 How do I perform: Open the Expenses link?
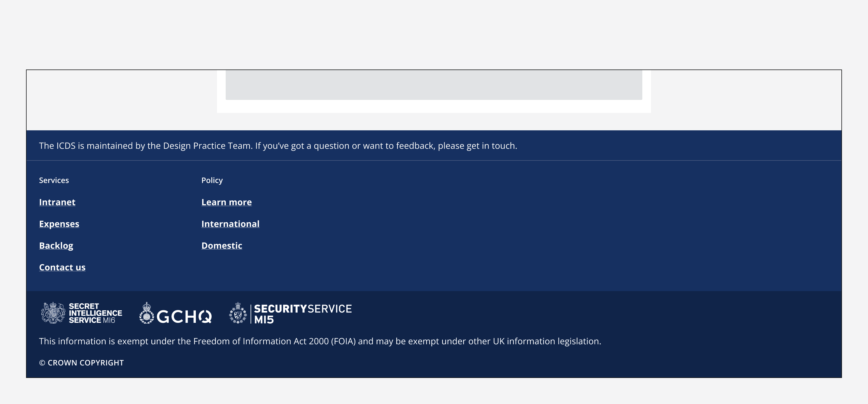point(59,224)
